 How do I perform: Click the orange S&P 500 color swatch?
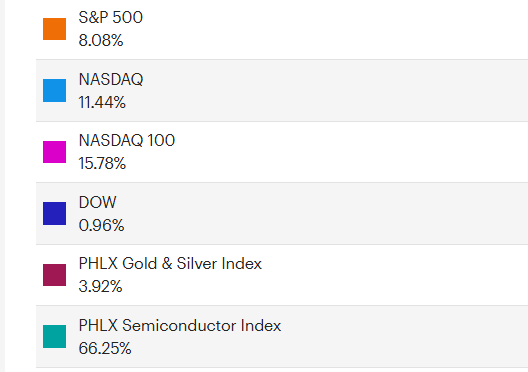[x=54, y=29]
